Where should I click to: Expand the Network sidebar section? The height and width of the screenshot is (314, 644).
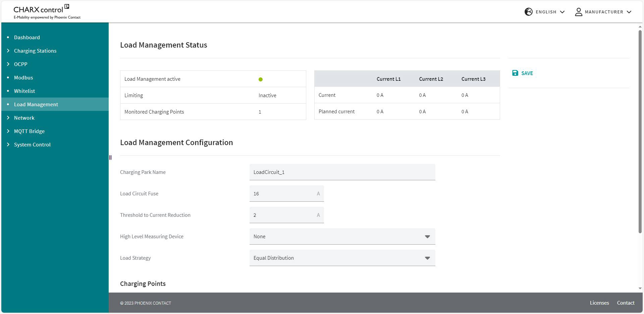[24, 118]
